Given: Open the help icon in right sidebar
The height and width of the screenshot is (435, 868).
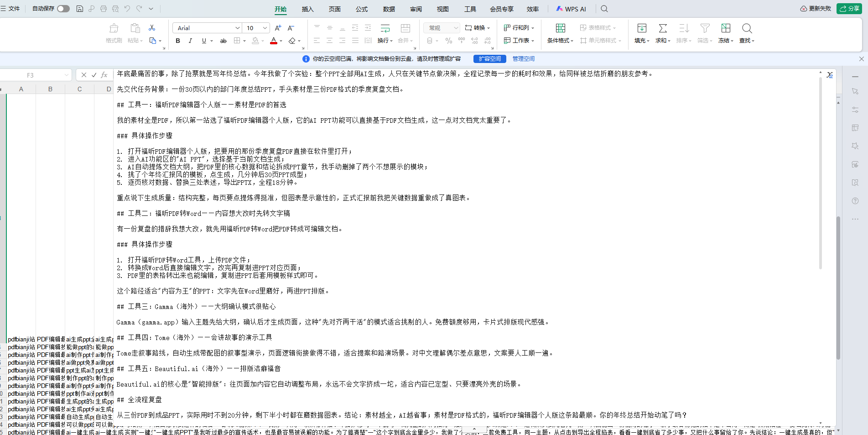Looking at the screenshot, I should point(855,201).
